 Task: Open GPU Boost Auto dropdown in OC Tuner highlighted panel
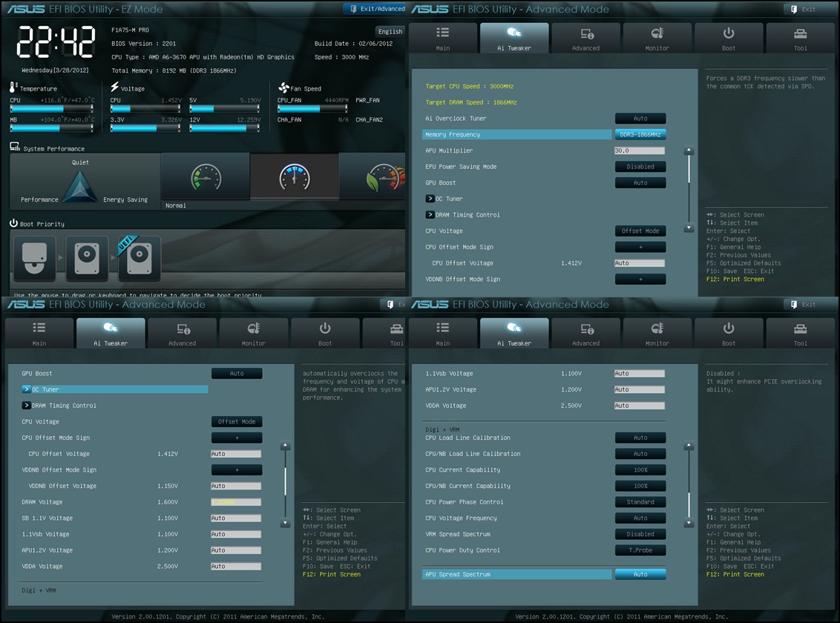tap(237, 373)
